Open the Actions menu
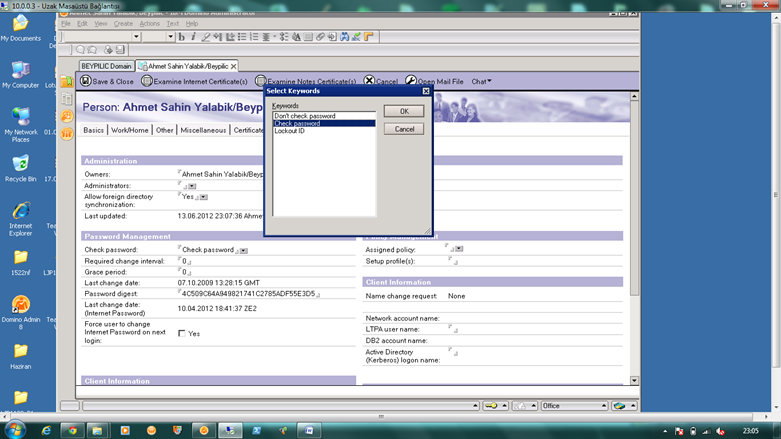Image resolution: width=781 pixels, height=439 pixels. coord(149,23)
